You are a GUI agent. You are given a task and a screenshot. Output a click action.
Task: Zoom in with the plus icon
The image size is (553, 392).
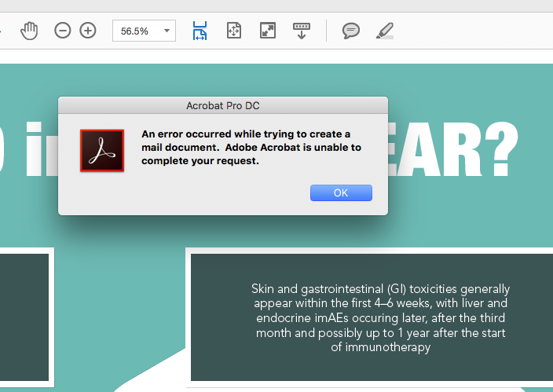click(x=88, y=31)
